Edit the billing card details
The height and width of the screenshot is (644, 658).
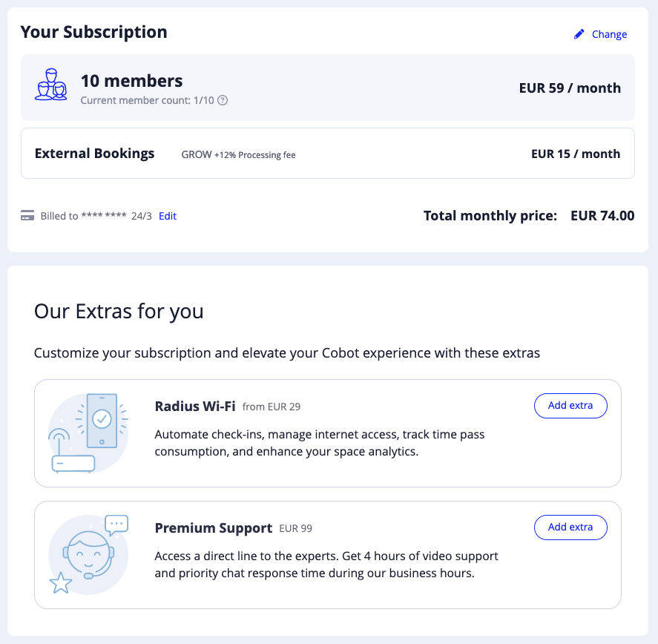(x=168, y=216)
